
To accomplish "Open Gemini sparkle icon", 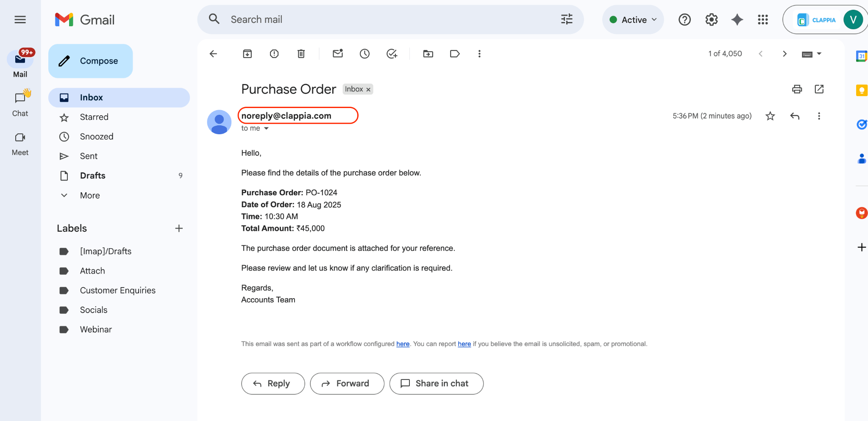I will 737,19.
